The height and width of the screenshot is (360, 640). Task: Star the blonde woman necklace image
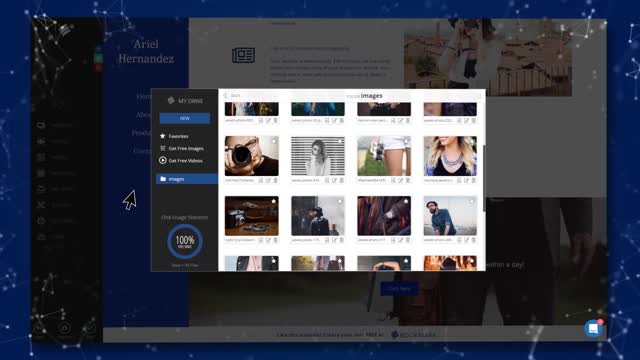click(x=472, y=141)
